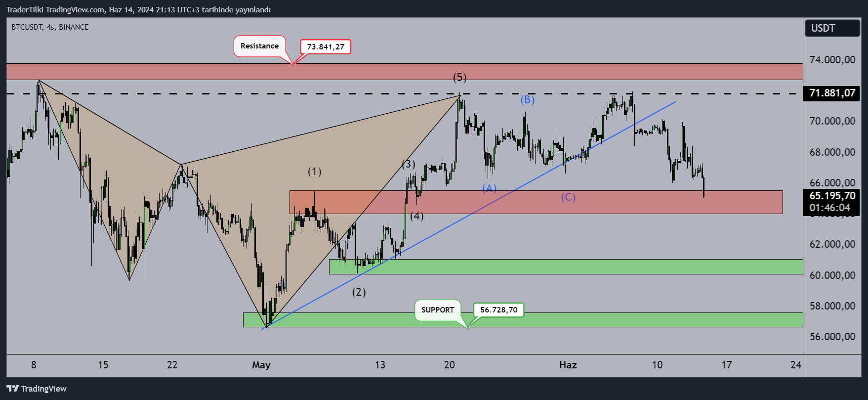This screenshot has height=400, width=868.
Task: Click the top red resistance zone rectangle
Action: point(405,72)
